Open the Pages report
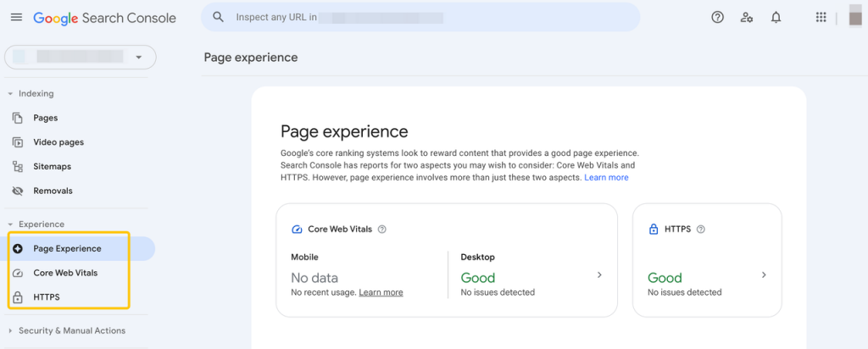Screen dimensions: 868x349 click(x=46, y=118)
